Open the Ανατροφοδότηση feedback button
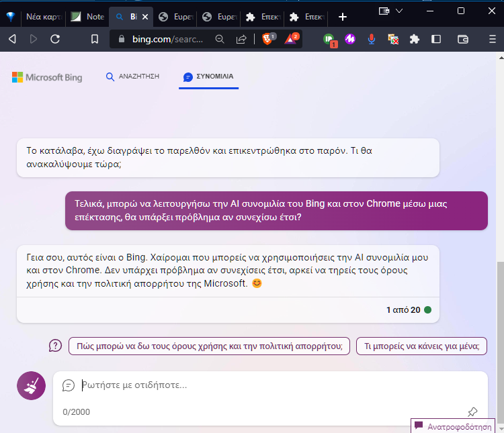 (453, 426)
